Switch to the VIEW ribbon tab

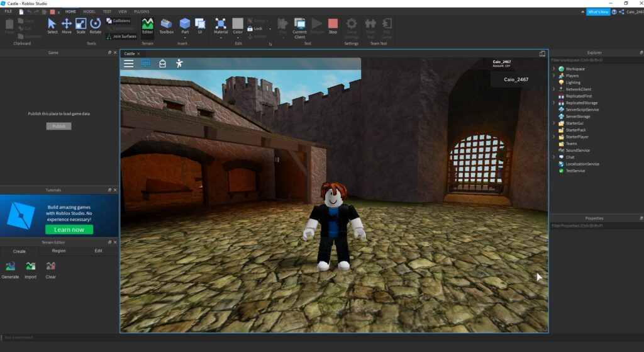click(x=123, y=11)
